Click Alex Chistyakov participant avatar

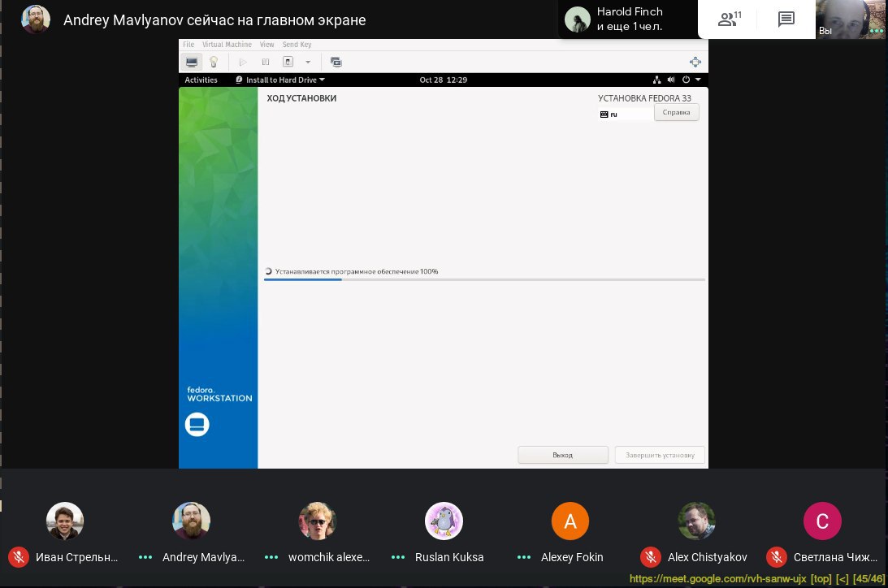pos(696,521)
